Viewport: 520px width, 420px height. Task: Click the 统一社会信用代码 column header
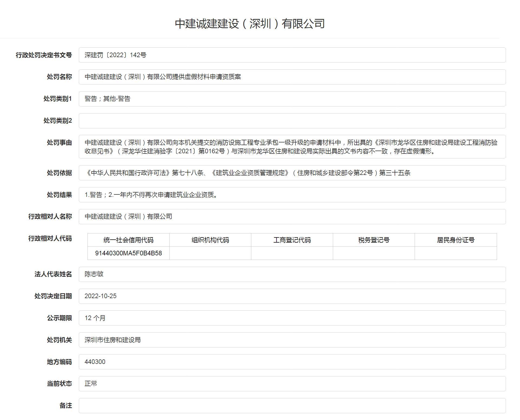128,240
